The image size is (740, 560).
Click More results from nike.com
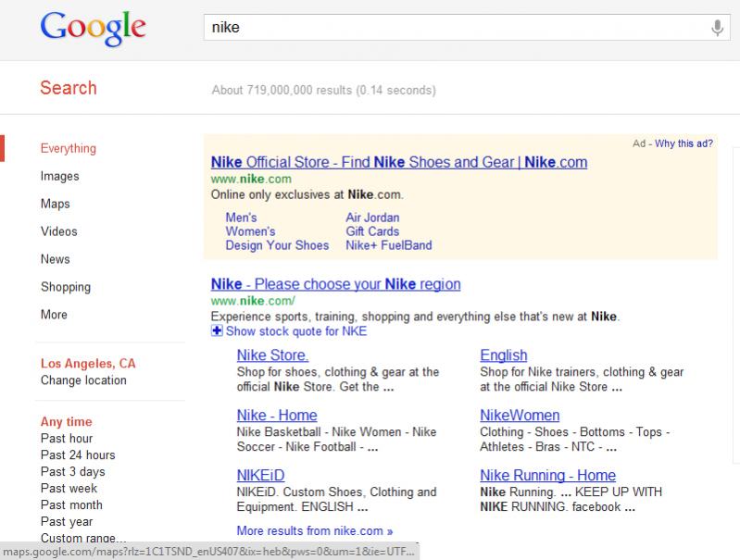click(x=315, y=530)
